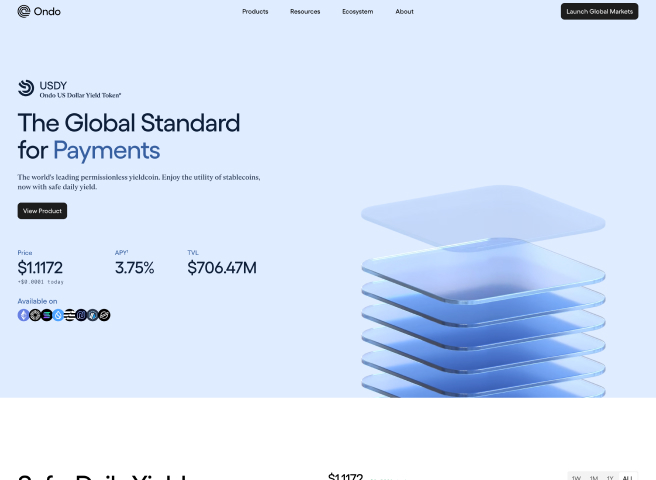656x480 pixels.
Task: Click the $1.1172 price value in hero stats
Action: point(40,268)
